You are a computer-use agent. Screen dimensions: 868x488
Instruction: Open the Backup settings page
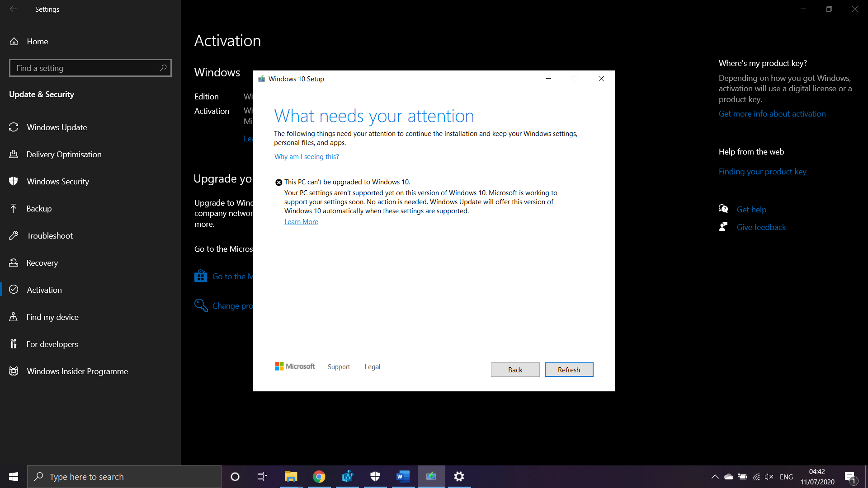(x=39, y=208)
